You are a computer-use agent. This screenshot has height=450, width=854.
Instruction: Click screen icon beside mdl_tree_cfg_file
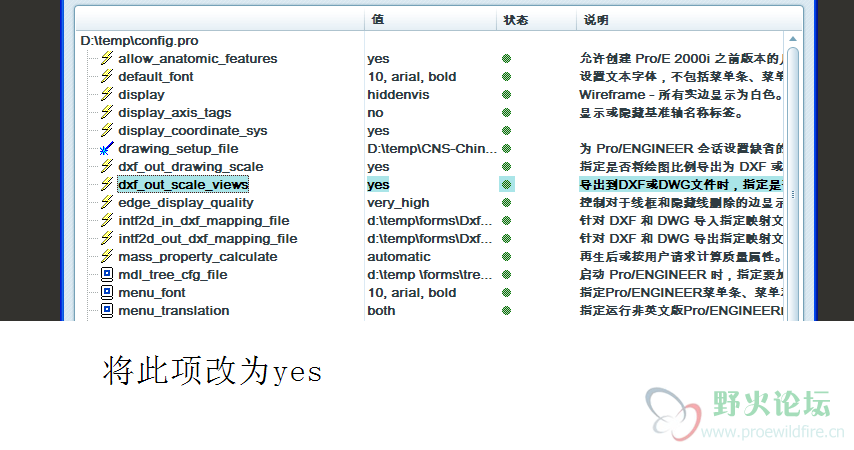coord(107,274)
